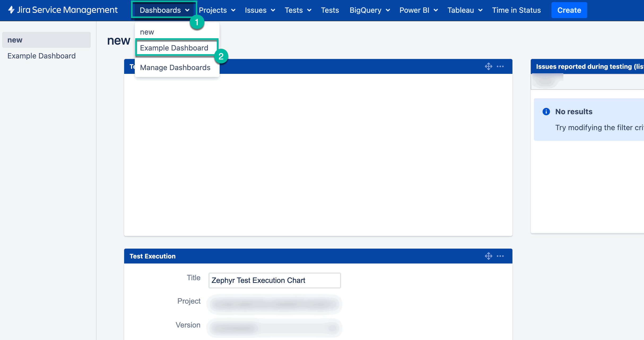Select Example Dashboard in the left sidebar
644x340 pixels.
click(x=41, y=56)
